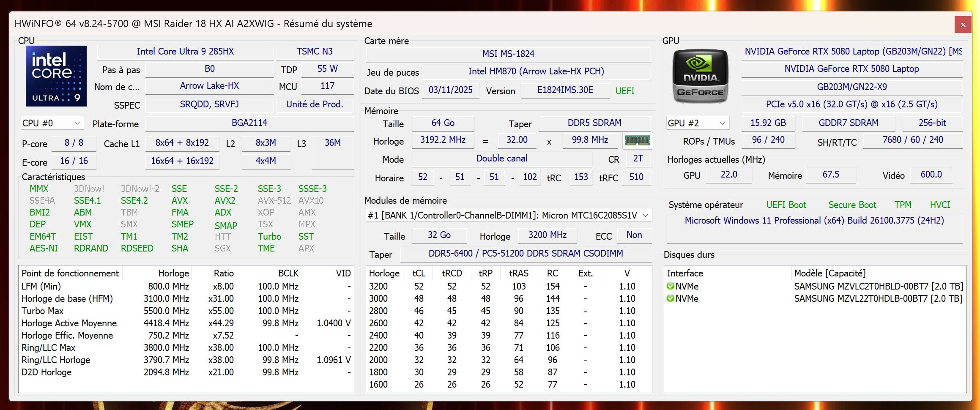The height and width of the screenshot is (410, 980).
Task: Click the NVIDIA GeForce logo
Action: (x=700, y=77)
